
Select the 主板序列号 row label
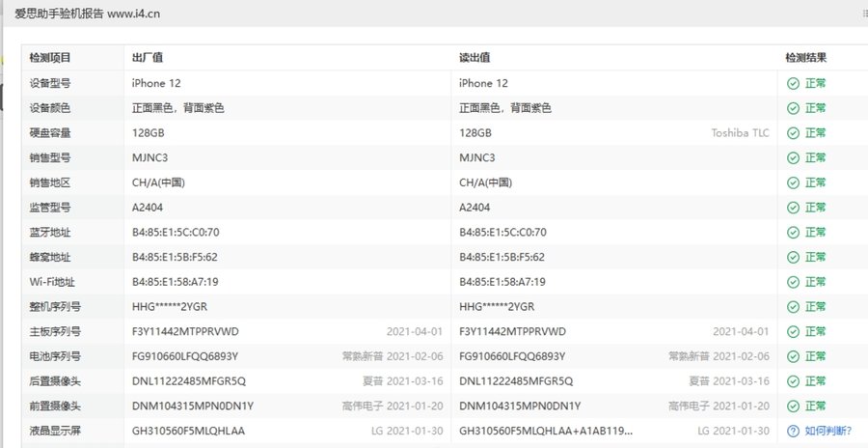[x=55, y=331]
